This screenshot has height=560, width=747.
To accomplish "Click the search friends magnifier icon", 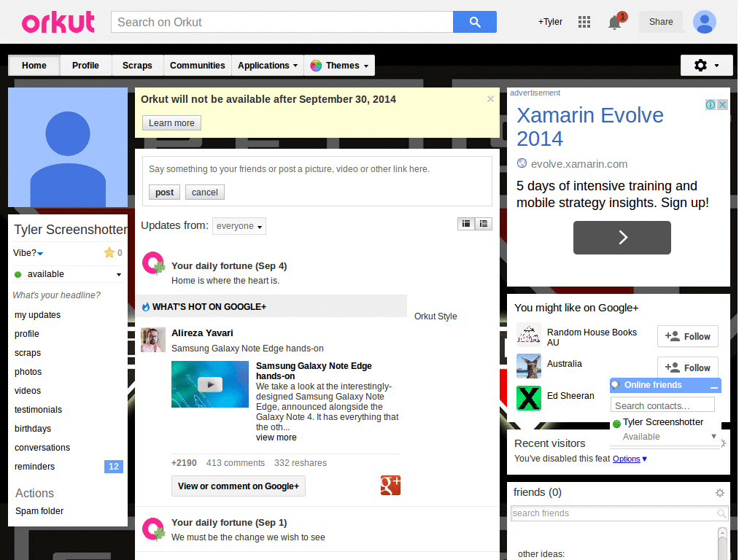I will tap(721, 513).
